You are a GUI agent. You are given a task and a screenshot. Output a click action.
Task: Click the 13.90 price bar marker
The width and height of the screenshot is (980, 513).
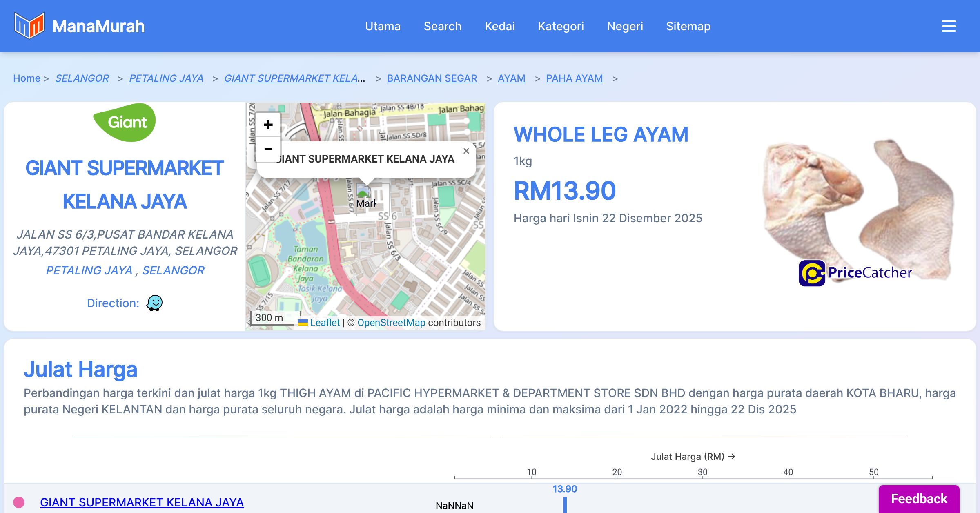click(x=565, y=504)
